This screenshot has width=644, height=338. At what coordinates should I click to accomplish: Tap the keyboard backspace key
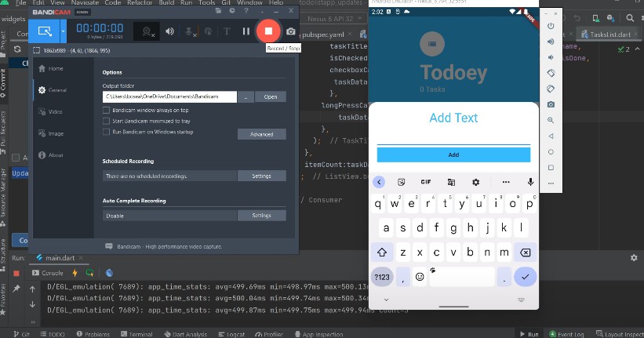tap(526, 253)
